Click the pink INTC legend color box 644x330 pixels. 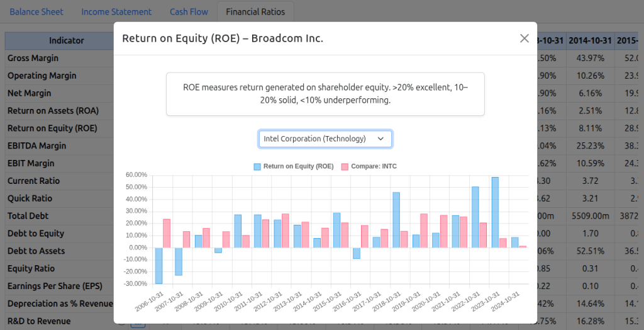pyautogui.click(x=345, y=166)
